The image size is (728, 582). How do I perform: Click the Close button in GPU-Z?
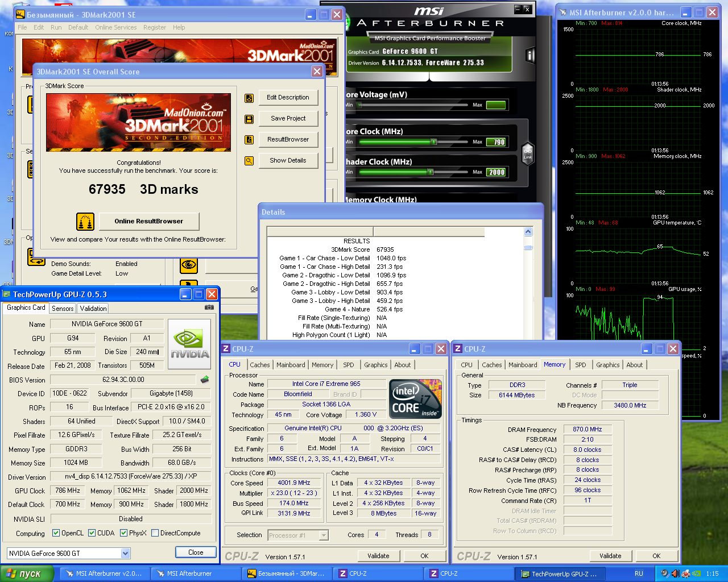pyautogui.click(x=196, y=552)
